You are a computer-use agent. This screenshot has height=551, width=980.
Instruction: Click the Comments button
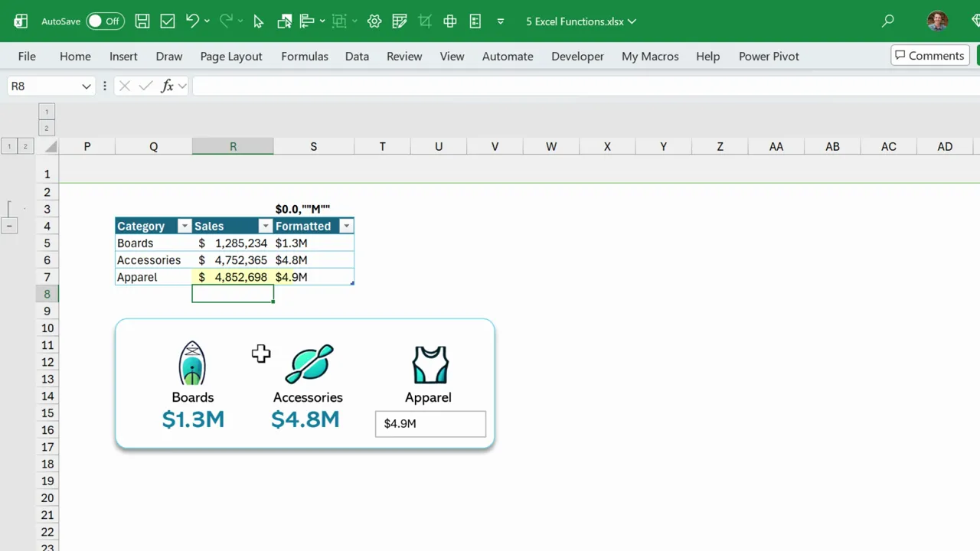[x=929, y=55]
